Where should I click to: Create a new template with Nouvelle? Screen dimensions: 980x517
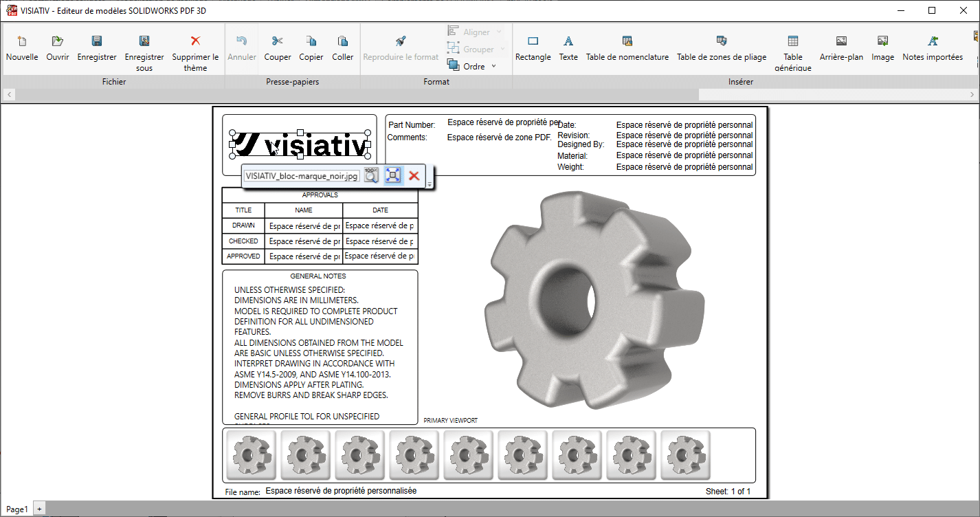pos(22,49)
